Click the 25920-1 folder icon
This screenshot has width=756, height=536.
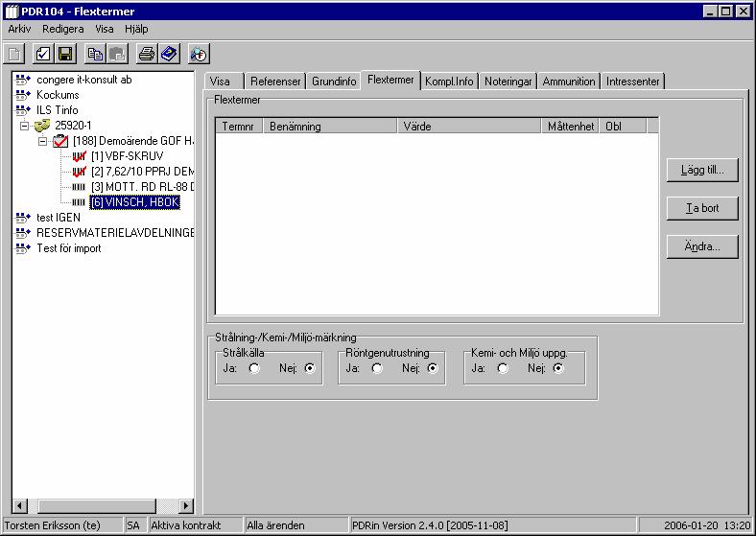click(42, 126)
